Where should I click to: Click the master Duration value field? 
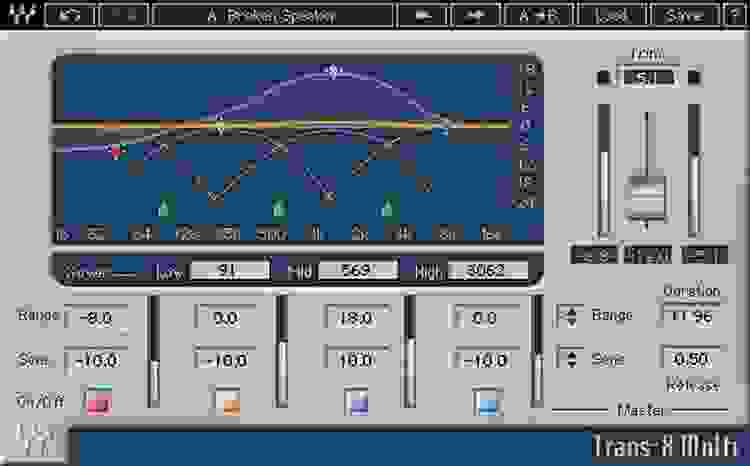(691, 315)
